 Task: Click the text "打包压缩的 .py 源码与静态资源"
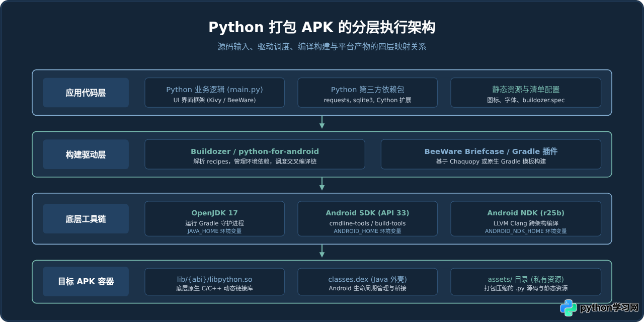click(526, 289)
